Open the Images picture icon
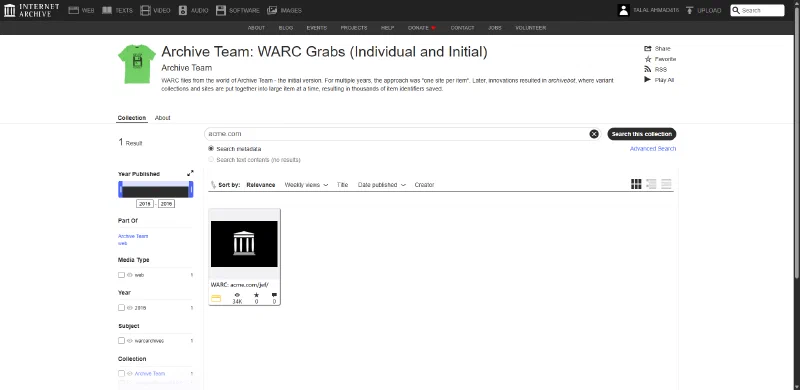Screen dimensions: 800x390 point(272,10)
